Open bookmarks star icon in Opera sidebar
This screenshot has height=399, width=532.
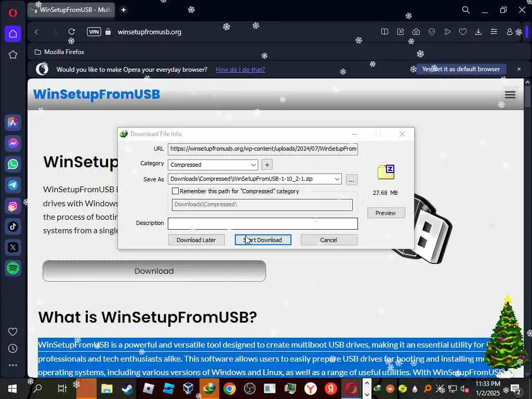coord(13,55)
